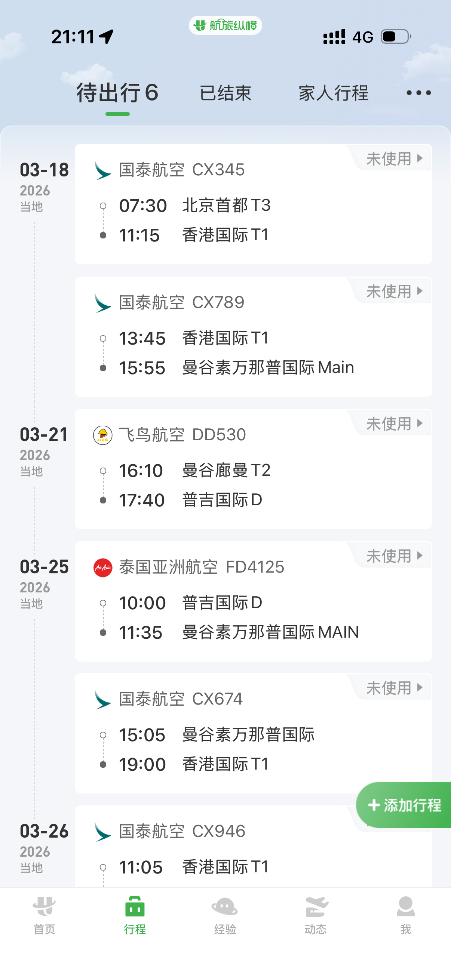Expand 未使用 status on flight CX345
The width and height of the screenshot is (451, 980).
[x=394, y=158]
